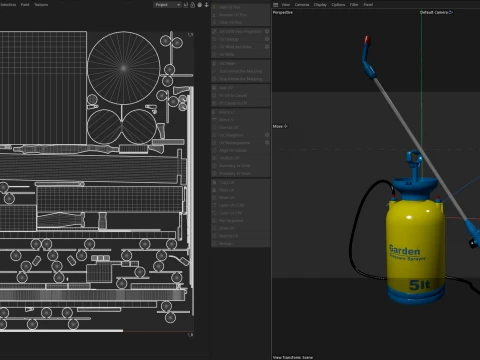Screen dimensions: 480x360
Task: Open settings gear for UV Rectangularize
Action: [267, 143]
